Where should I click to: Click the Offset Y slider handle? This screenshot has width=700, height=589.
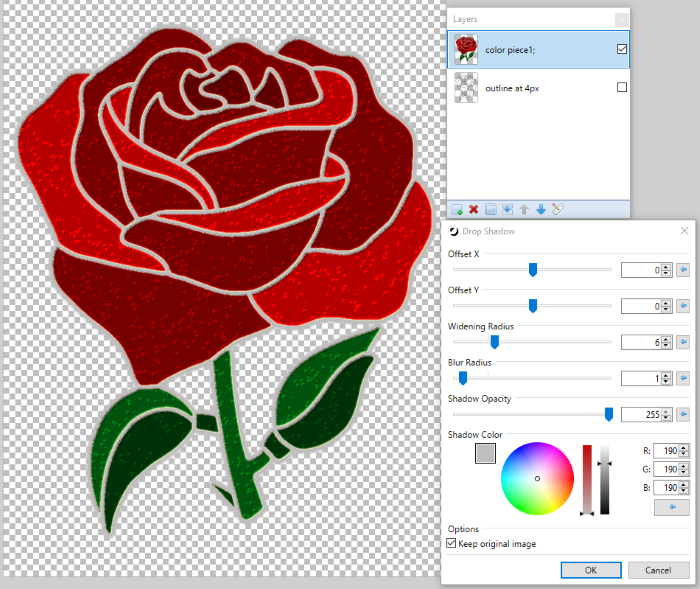tap(533, 306)
